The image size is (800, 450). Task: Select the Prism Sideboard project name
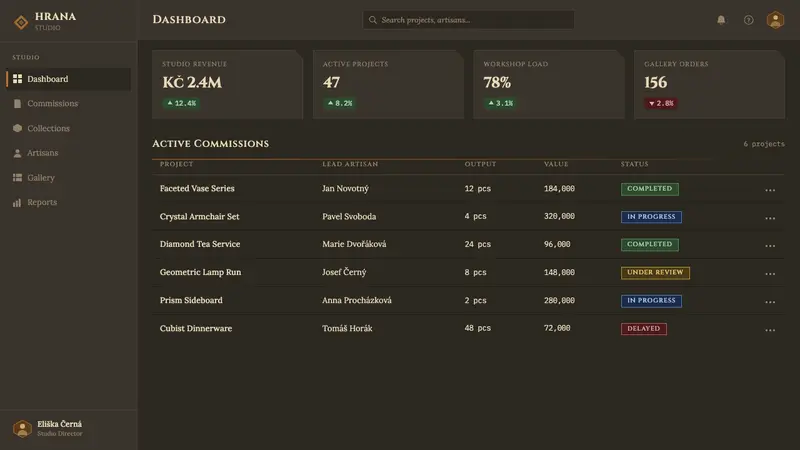(x=191, y=300)
